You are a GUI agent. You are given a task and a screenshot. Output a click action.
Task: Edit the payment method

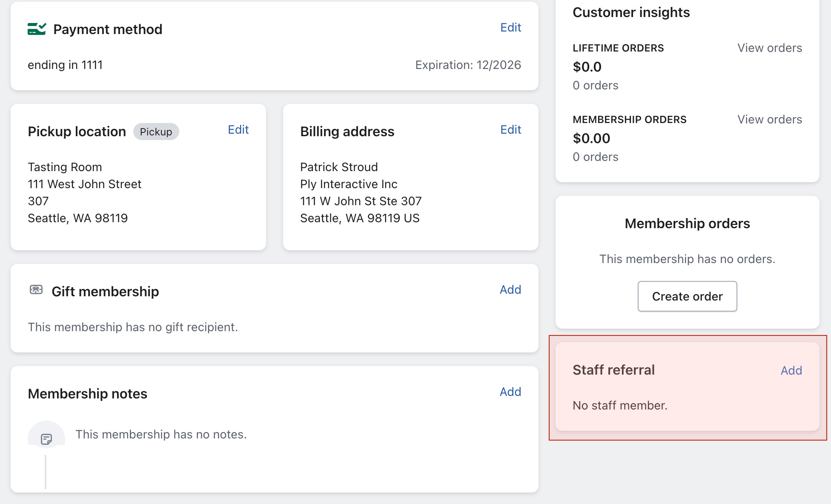coord(510,28)
